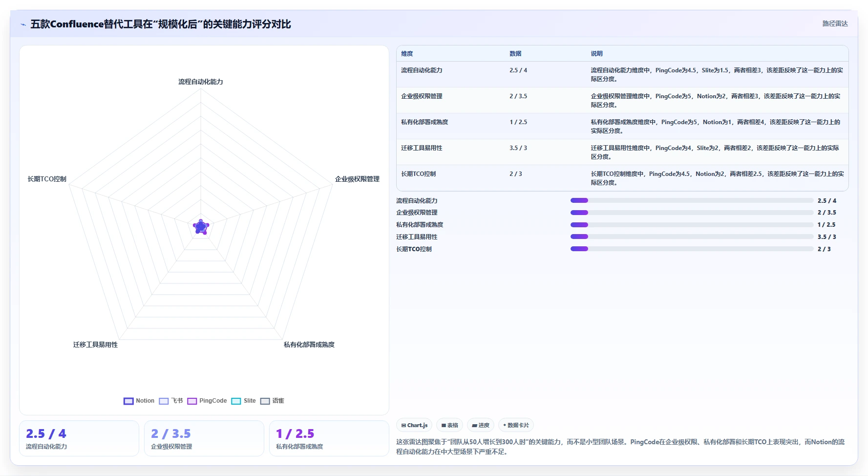This screenshot has width=868, height=476.
Task: Click the radar axis label 长期TCO控制
Action: [47, 179]
